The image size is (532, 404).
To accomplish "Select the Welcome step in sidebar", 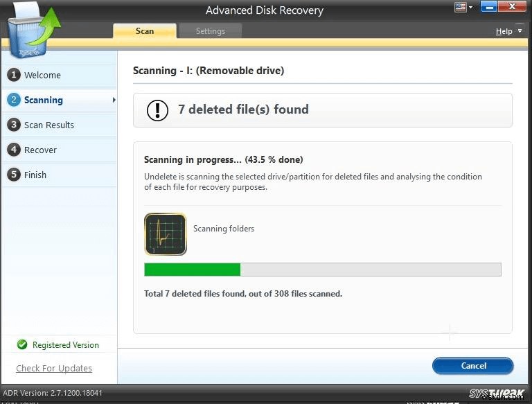I will (x=60, y=75).
